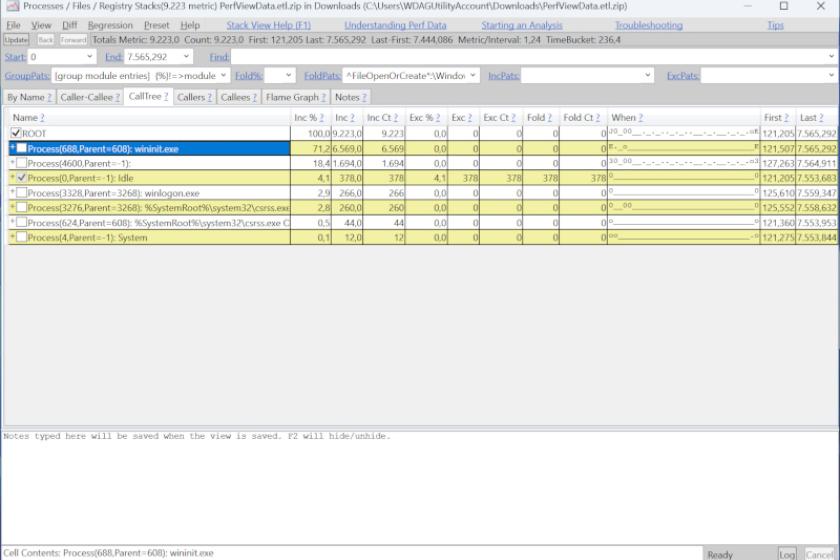Open the Tips link

(775, 25)
